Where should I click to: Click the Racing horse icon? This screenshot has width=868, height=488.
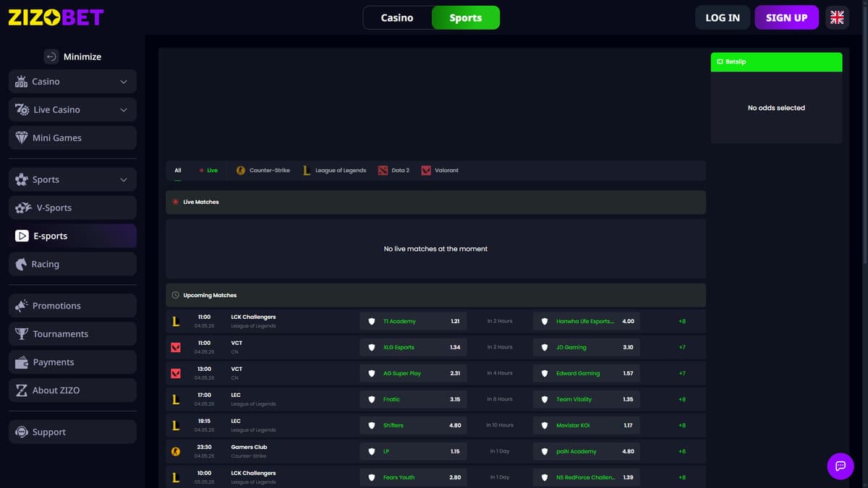tap(22, 264)
